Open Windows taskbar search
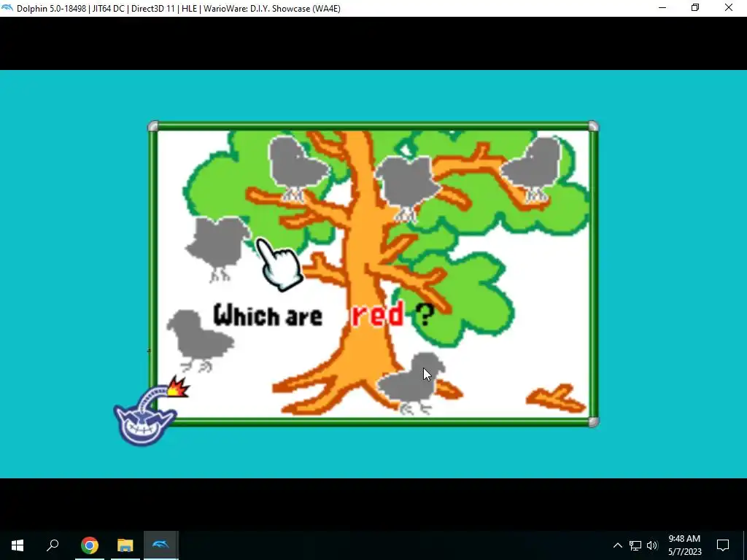Screen dimensions: 747x560 click(x=53, y=545)
